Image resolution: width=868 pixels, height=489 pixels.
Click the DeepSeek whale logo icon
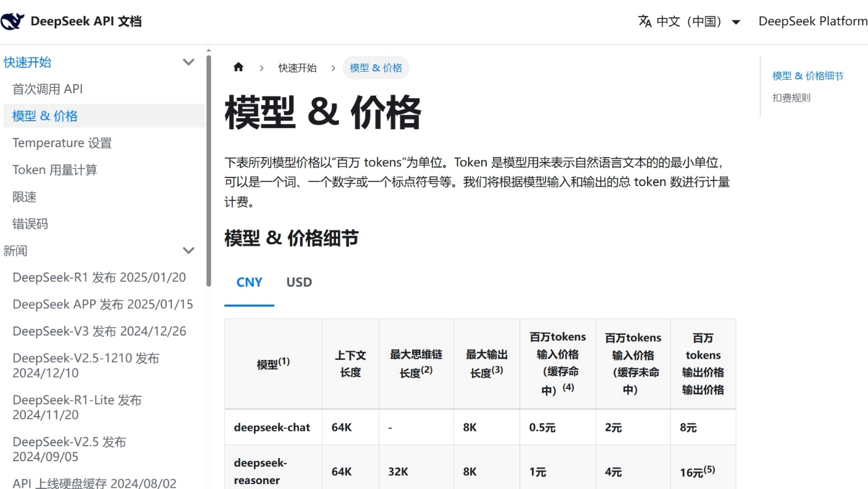tap(12, 21)
